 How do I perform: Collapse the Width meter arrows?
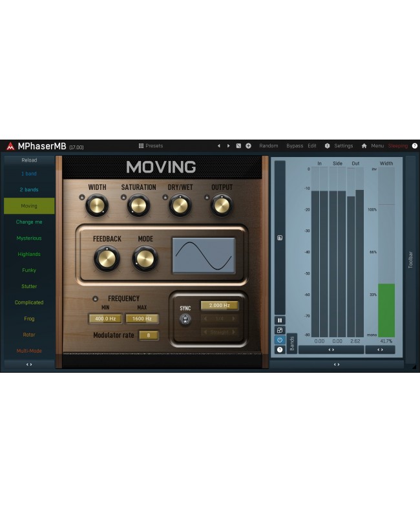(x=380, y=350)
